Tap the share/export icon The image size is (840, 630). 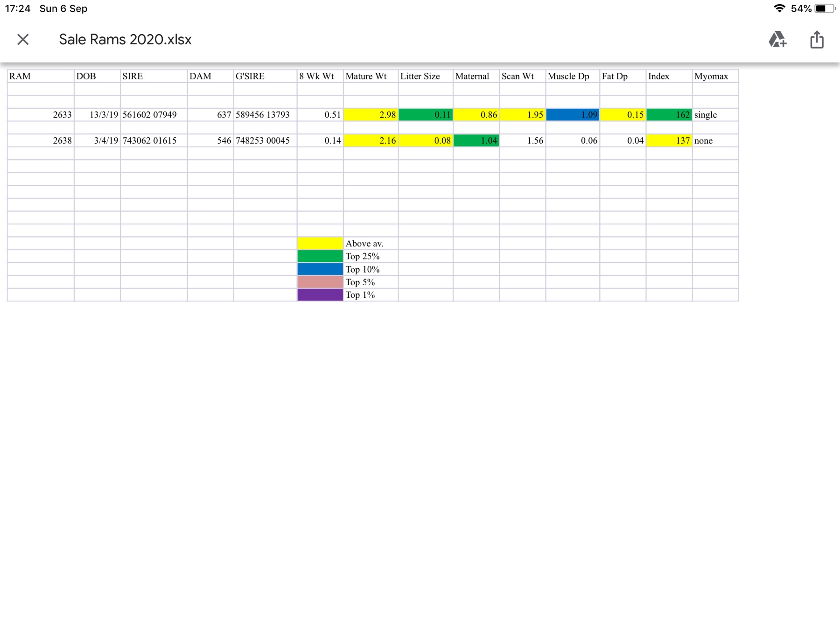[817, 40]
